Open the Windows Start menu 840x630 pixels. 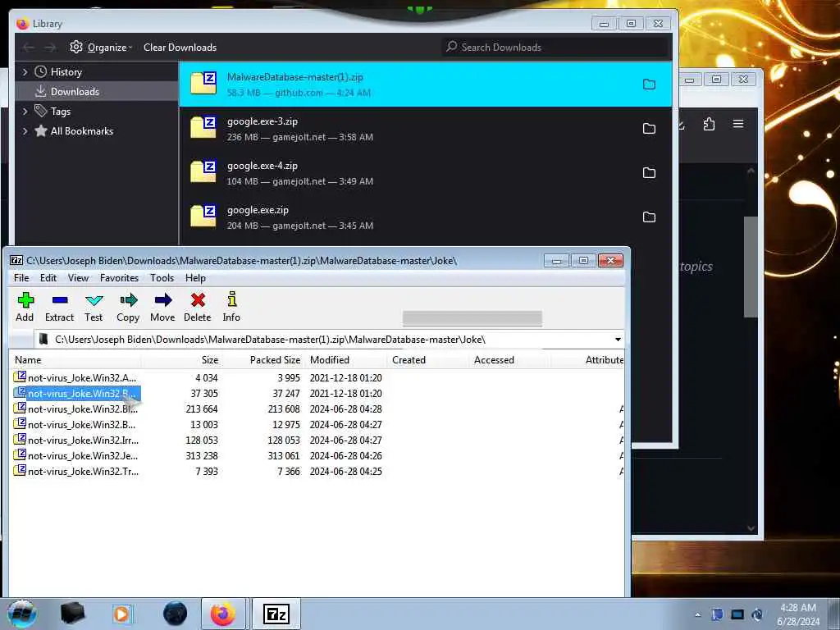coord(21,614)
